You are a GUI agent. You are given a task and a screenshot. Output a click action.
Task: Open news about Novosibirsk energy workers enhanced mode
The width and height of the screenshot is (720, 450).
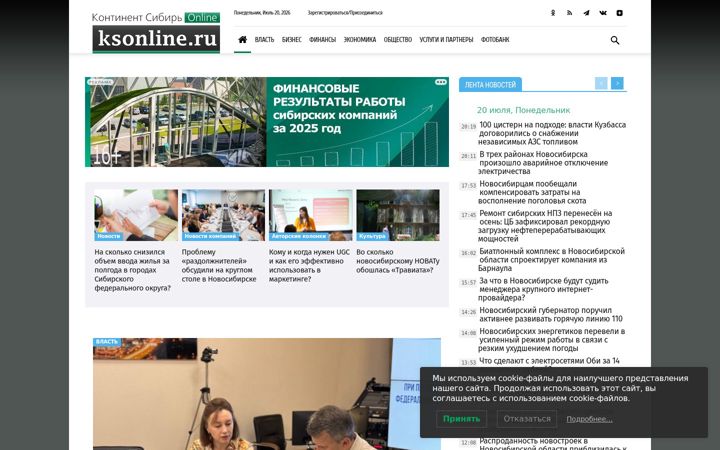coord(551,340)
